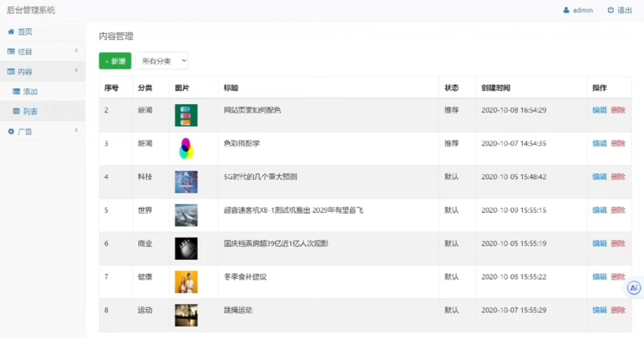Select the 列表 submenu item
Image resolution: width=644 pixels, height=338 pixels.
click(30, 111)
